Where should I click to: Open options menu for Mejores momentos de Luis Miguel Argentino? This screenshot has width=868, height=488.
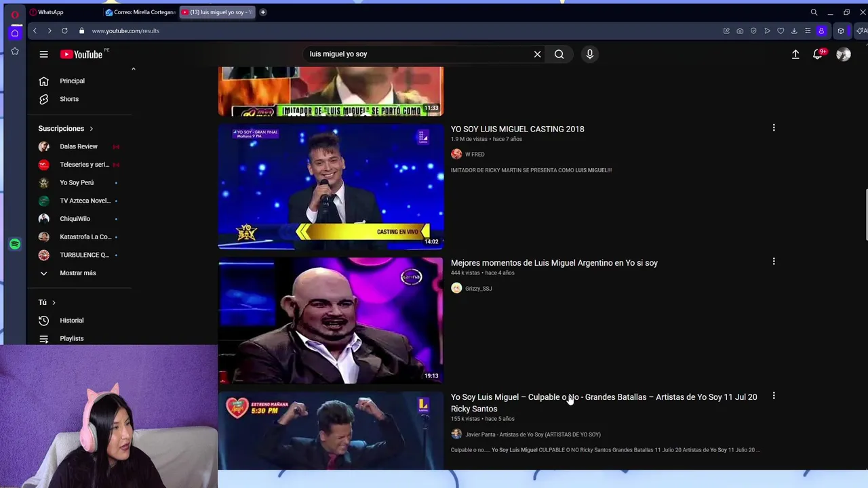coord(774,262)
